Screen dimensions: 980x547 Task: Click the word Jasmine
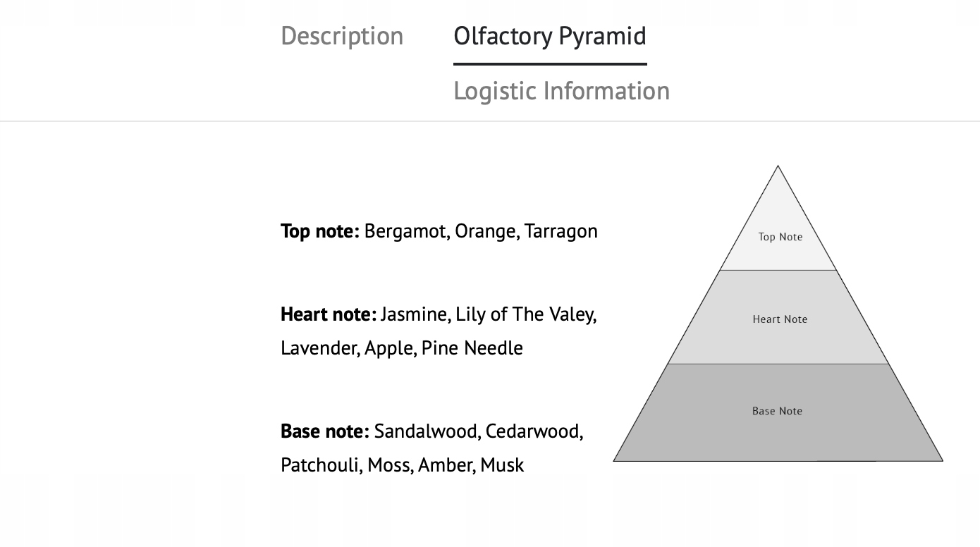click(x=414, y=314)
